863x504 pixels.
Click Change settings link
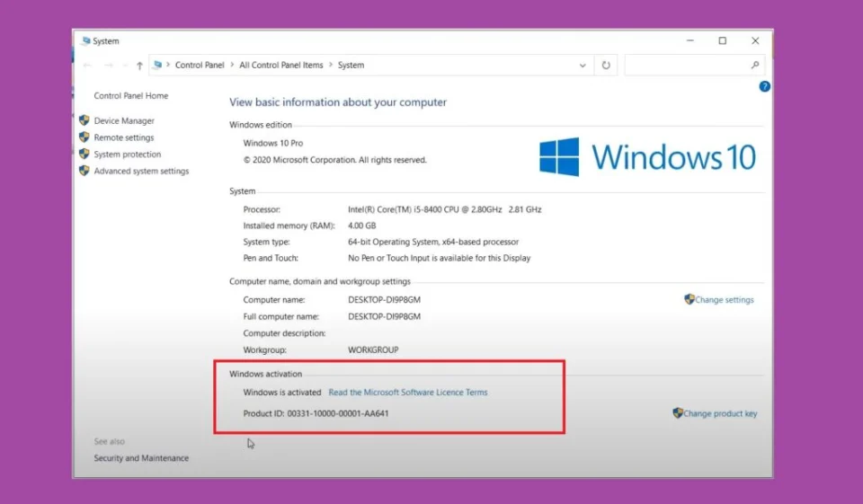point(725,300)
